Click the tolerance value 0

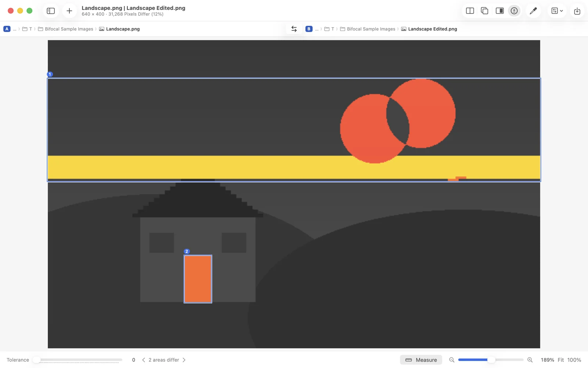133,360
